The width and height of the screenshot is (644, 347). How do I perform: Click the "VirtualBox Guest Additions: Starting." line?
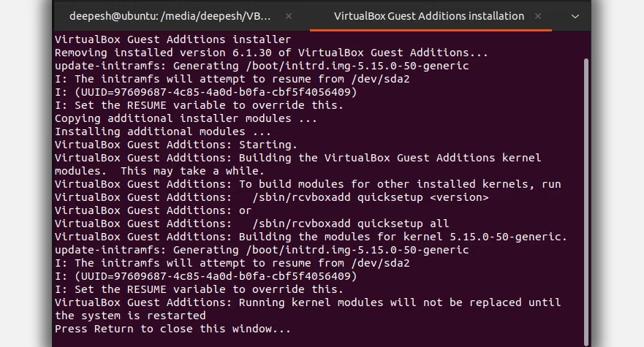click(x=175, y=145)
